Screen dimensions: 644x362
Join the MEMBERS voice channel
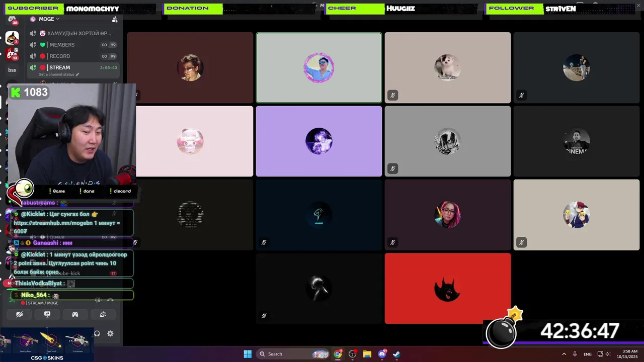coord(72,45)
